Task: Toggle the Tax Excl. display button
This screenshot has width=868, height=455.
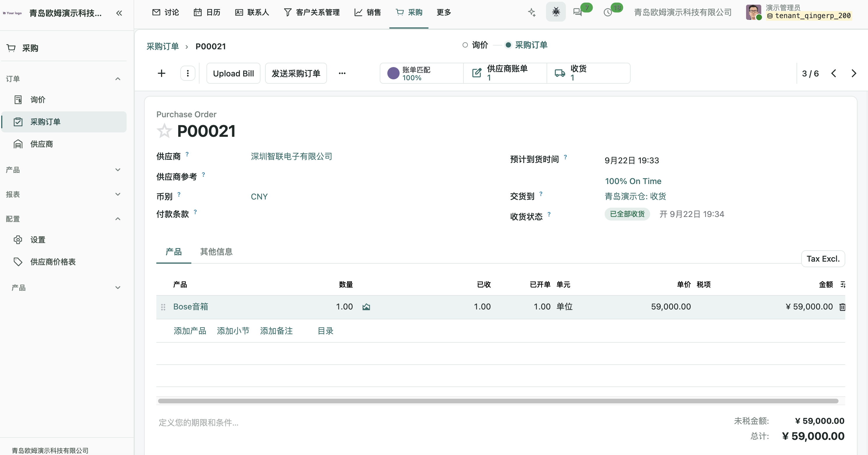Action: pyautogui.click(x=823, y=259)
